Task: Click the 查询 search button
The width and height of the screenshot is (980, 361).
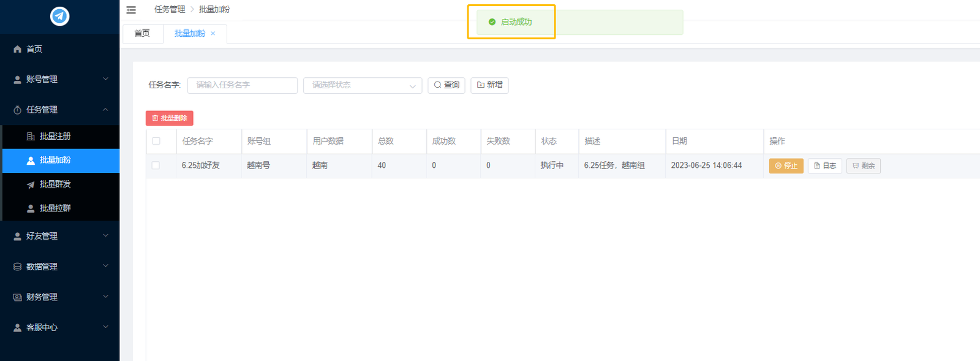Action: [x=447, y=85]
